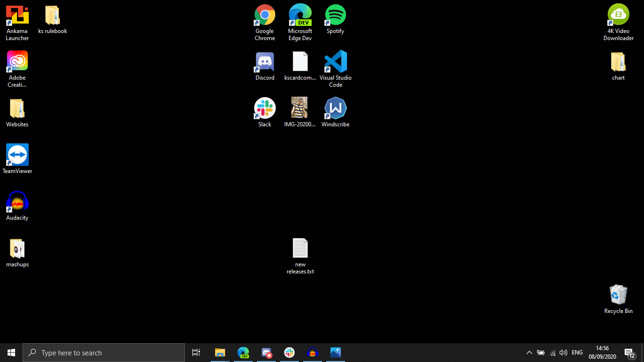Select the Visual Studio Code shortcut

pos(336,69)
